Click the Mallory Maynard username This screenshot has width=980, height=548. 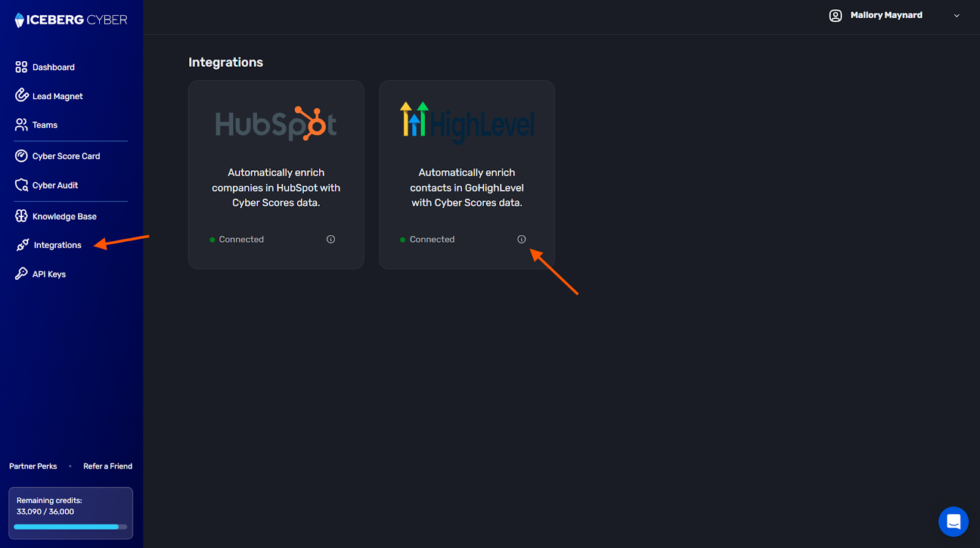pos(886,15)
